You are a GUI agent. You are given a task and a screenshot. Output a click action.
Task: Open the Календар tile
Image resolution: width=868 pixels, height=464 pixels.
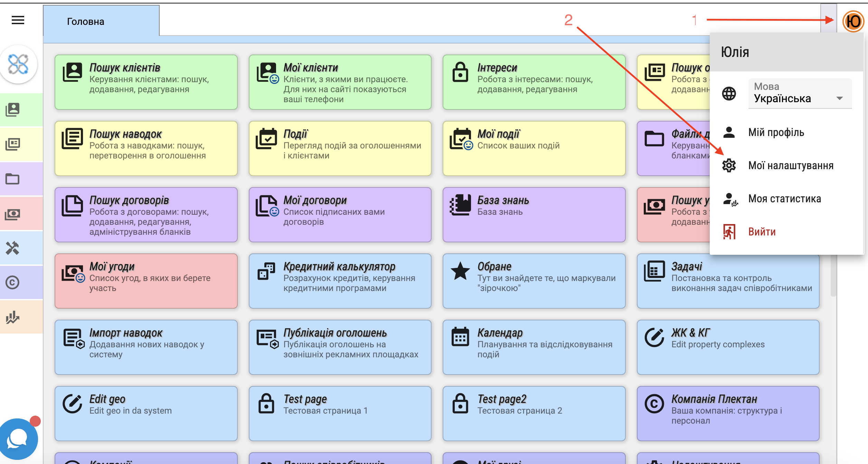click(x=534, y=347)
